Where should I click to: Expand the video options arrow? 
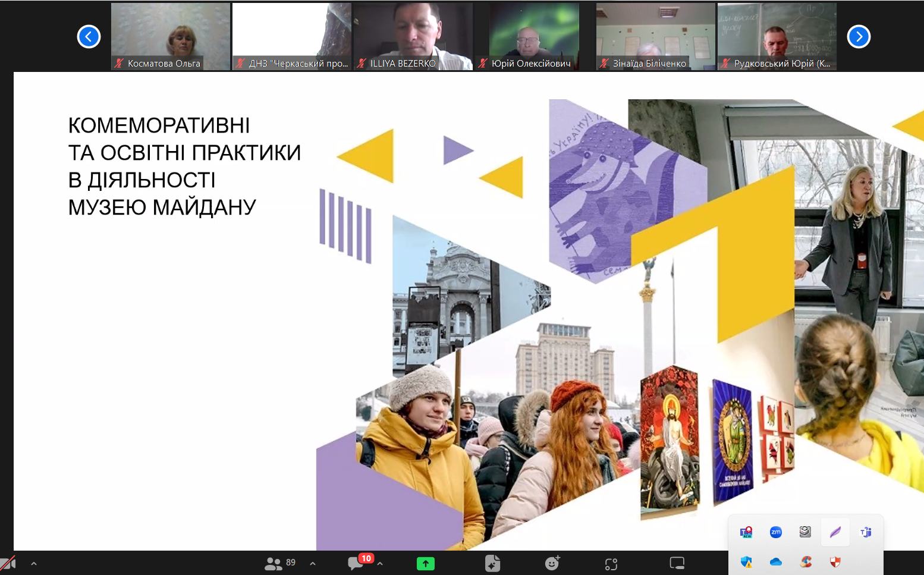coord(34,564)
